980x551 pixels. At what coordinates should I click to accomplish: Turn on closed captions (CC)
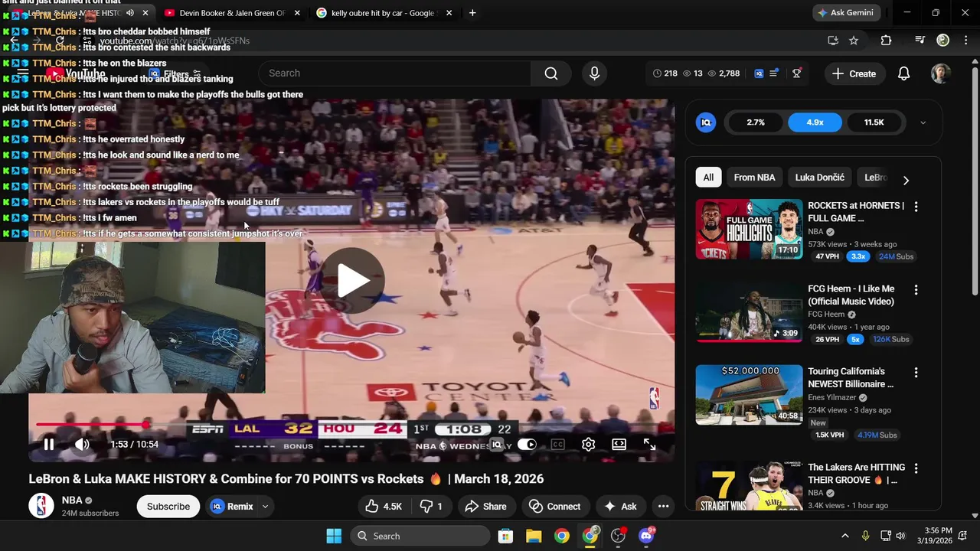557,444
